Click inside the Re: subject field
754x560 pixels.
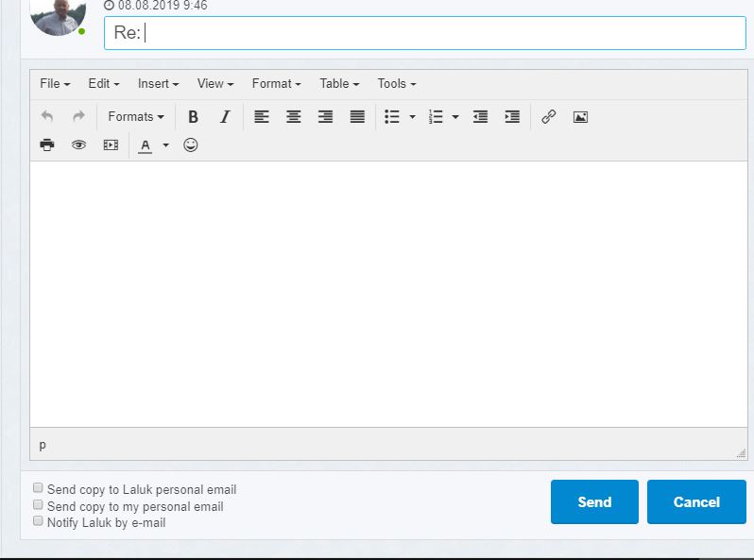pyautogui.click(x=425, y=33)
